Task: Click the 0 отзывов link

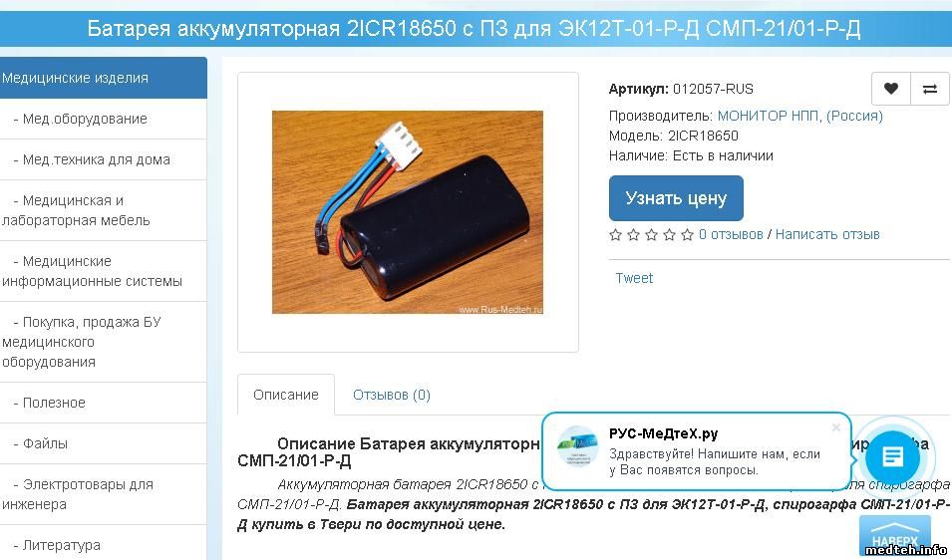Action: (x=731, y=235)
